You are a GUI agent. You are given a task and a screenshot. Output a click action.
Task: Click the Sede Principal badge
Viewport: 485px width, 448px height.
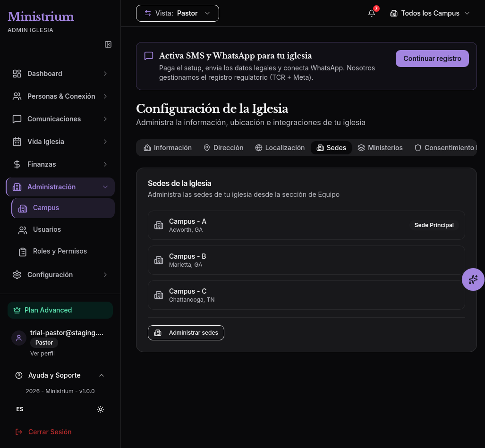point(434,225)
